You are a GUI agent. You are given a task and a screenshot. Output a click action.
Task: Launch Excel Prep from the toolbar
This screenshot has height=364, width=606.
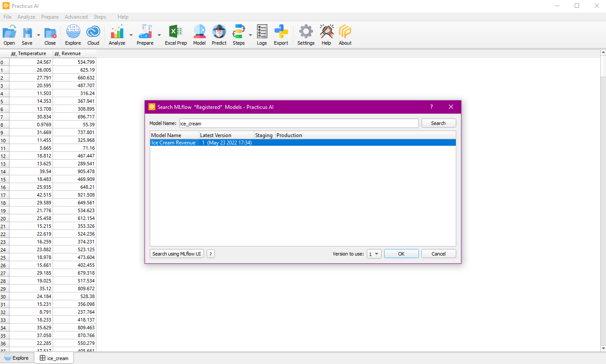point(176,35)
